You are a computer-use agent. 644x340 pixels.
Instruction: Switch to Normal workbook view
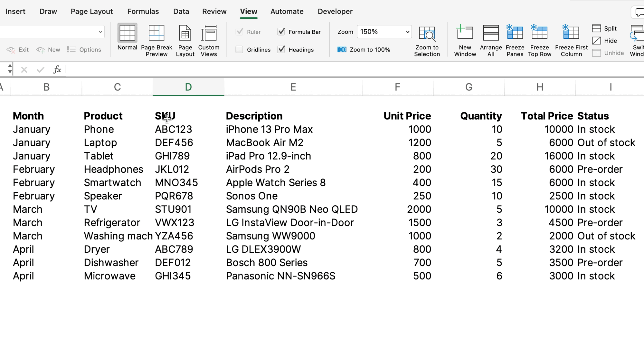[x=127, y=33]
